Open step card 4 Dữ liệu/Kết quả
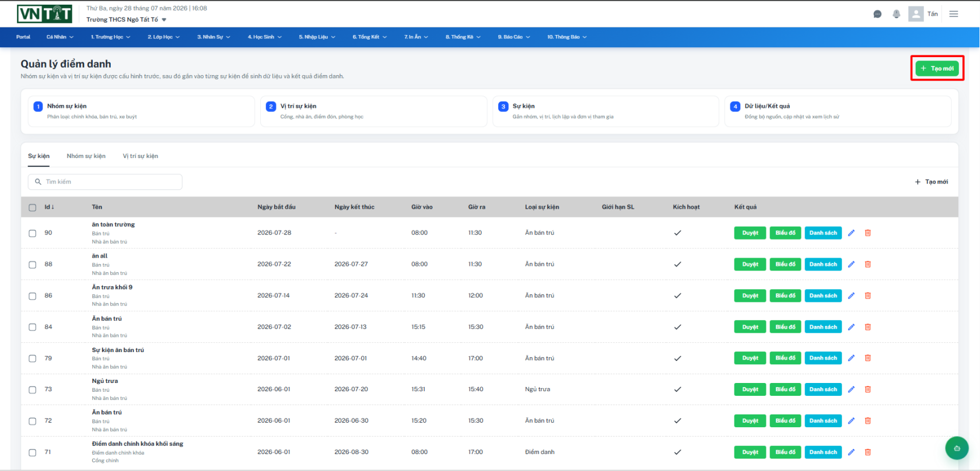Screen dimensions: 980x471 [x=838, y=111]
